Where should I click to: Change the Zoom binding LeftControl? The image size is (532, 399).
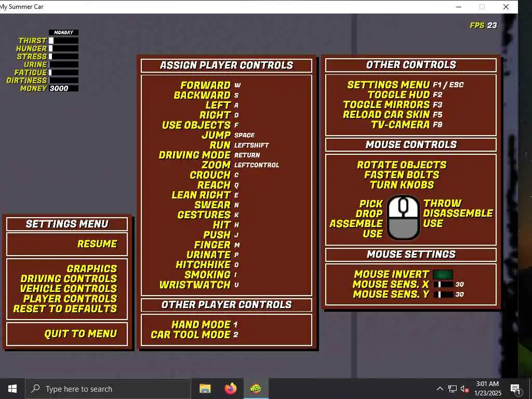point(257,165)
